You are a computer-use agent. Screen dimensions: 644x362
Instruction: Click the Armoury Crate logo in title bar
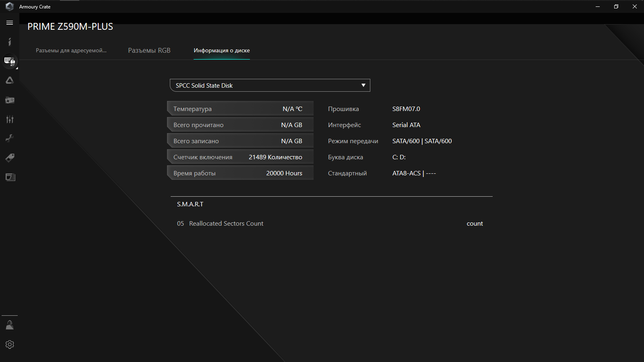coord(10,6)
